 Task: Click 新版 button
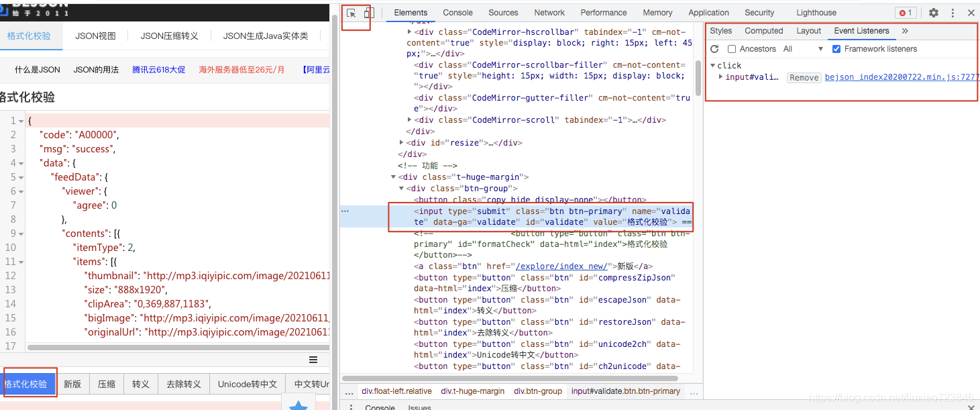72,384
